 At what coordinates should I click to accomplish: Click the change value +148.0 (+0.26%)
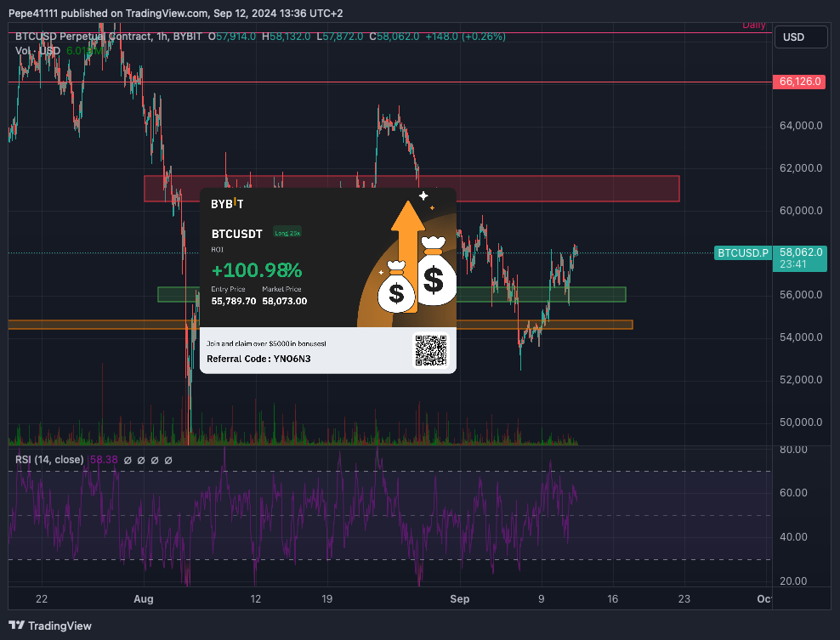click(466, 37)
